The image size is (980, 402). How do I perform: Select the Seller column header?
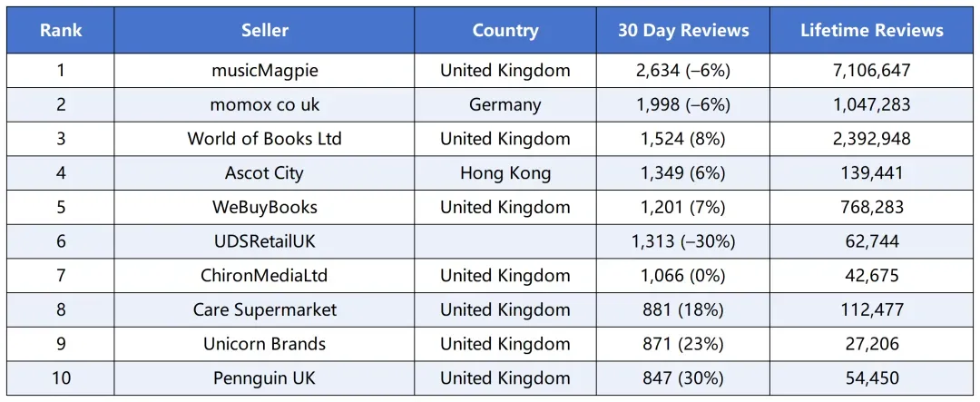pos(264,31)
